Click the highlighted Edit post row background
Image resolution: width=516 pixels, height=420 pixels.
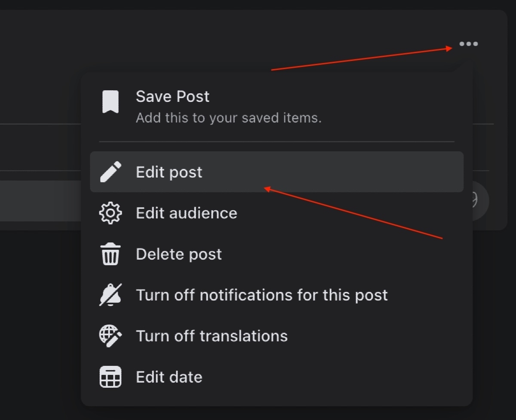pos(344,172)
